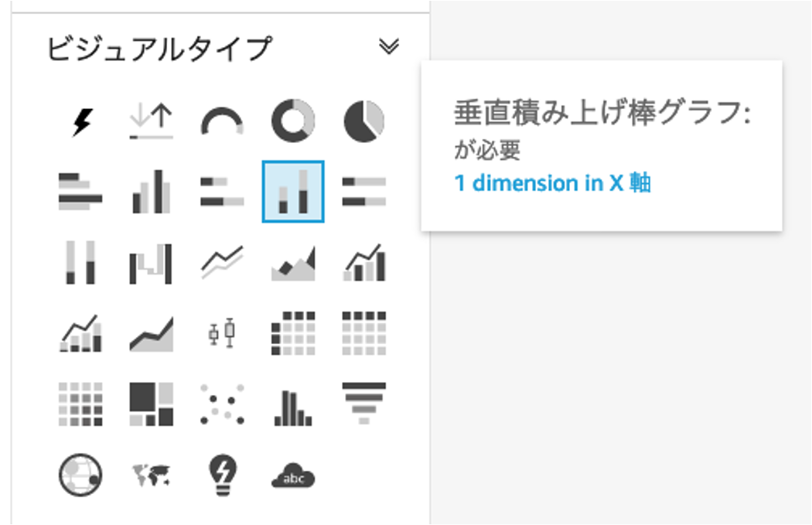Select the scatter plot icon
This screenshot has width=812, height=525.
tap(222, 404)
